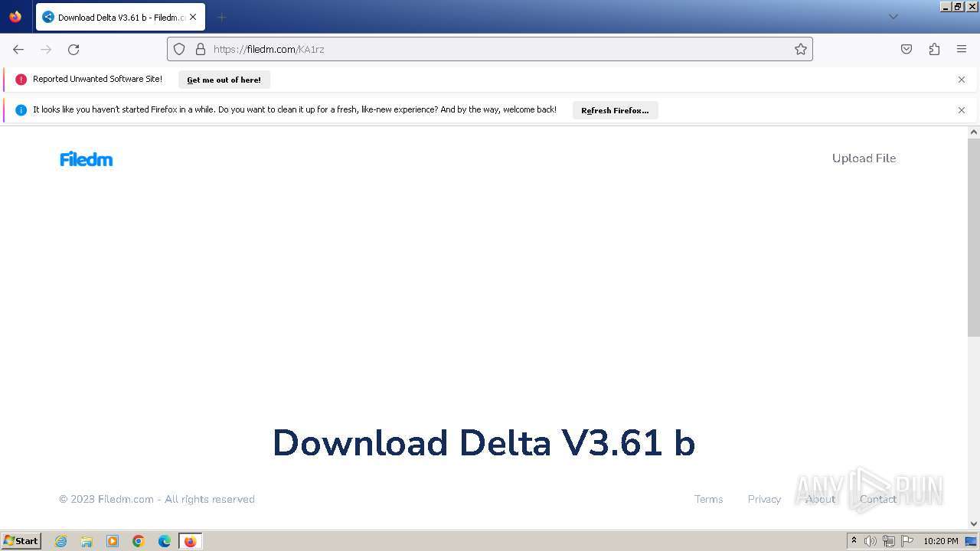Open the Windows Start menu
This screenshot has width=980, height=551.
coord(21,540)
